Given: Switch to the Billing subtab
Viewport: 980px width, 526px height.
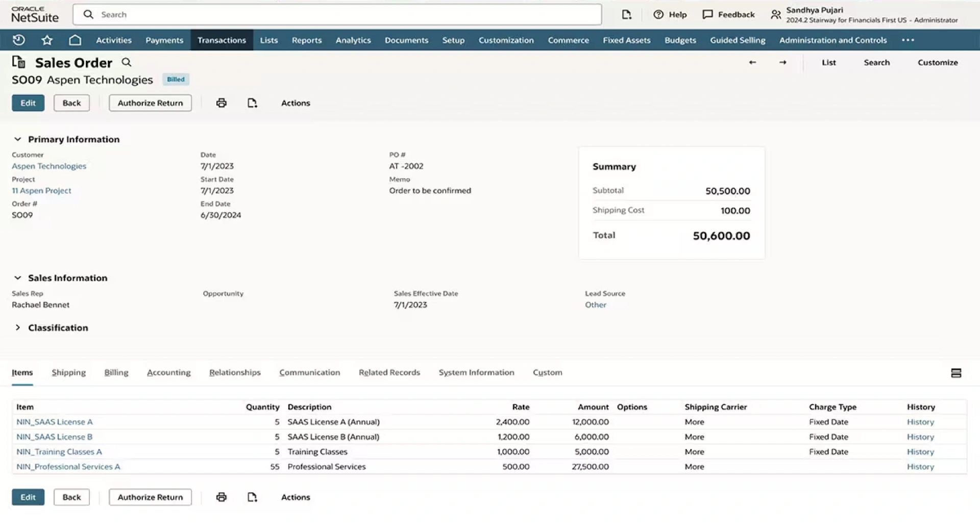Looking at the screenshot, I should click(x=116, y=372).
